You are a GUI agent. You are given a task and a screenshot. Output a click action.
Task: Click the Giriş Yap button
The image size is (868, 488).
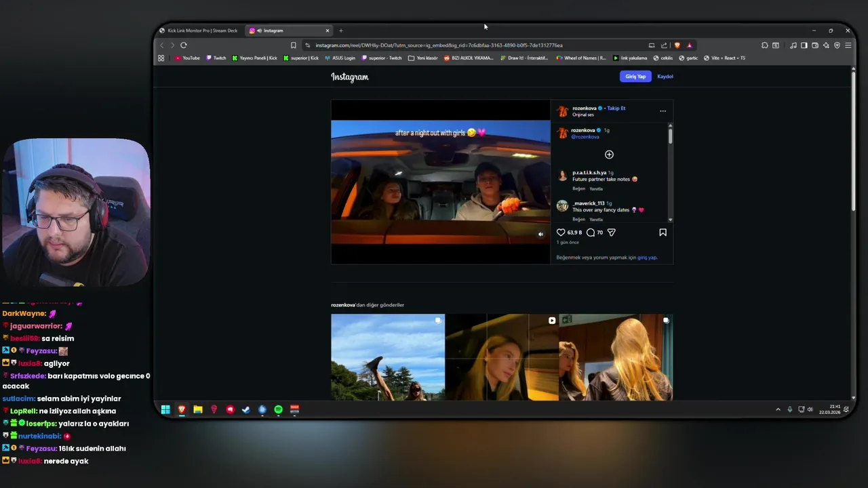tap(635, 77)
